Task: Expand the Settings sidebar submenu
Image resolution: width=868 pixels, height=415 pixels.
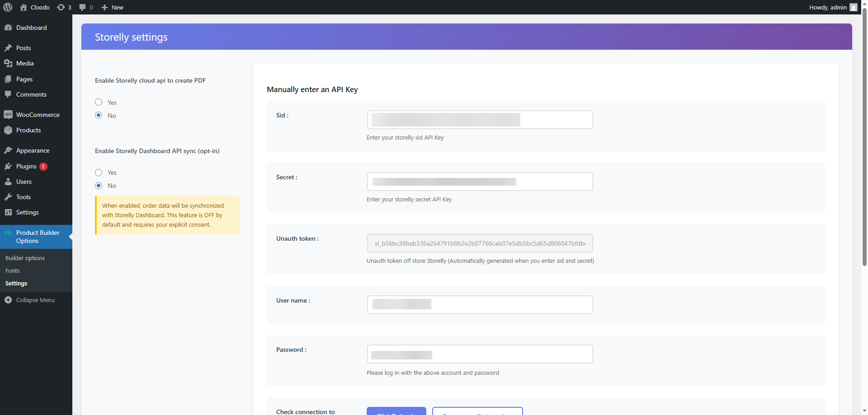Action: 27,212
